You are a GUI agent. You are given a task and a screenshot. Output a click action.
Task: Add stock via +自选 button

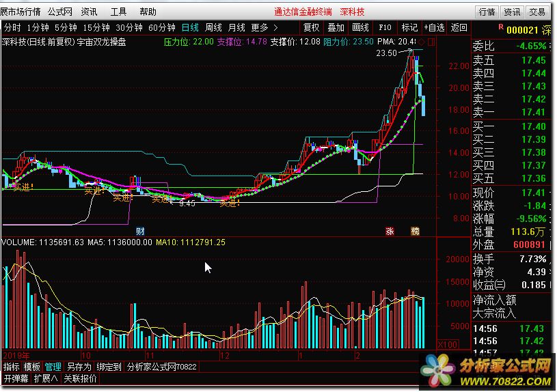(x=433, y=27)
